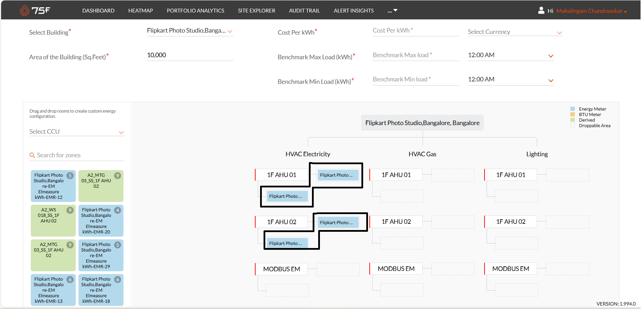This screenshot has height=309, width=644.
Task: Click the count badge on kWh-EMR-29 card
Action: (118, 245)
